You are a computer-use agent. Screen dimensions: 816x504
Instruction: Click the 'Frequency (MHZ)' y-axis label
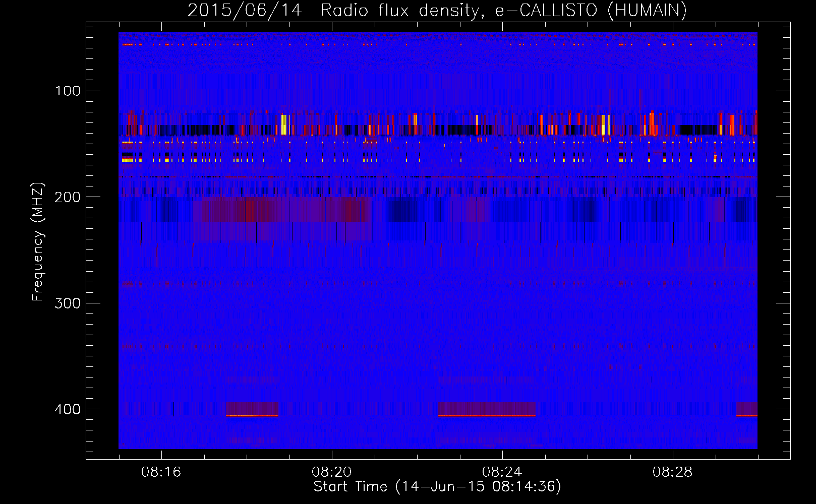[38, 241]
